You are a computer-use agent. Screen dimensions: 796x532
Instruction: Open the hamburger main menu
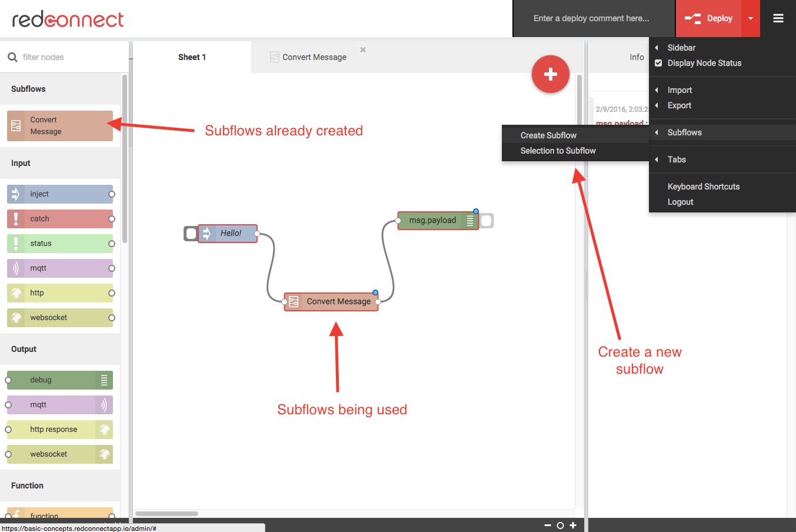click(x=778, y=18)
